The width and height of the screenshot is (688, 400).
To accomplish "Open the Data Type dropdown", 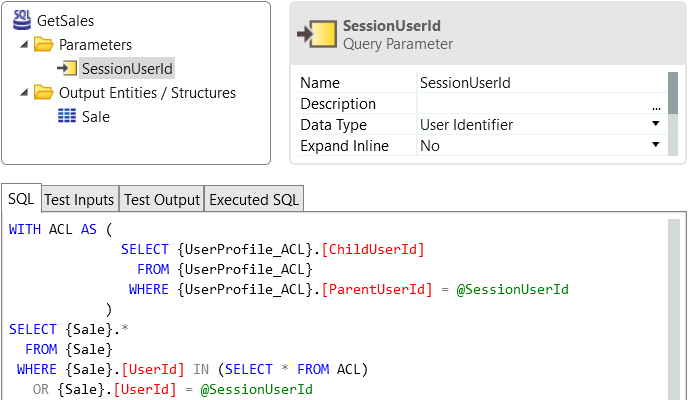I will click(x=656, y=124).
